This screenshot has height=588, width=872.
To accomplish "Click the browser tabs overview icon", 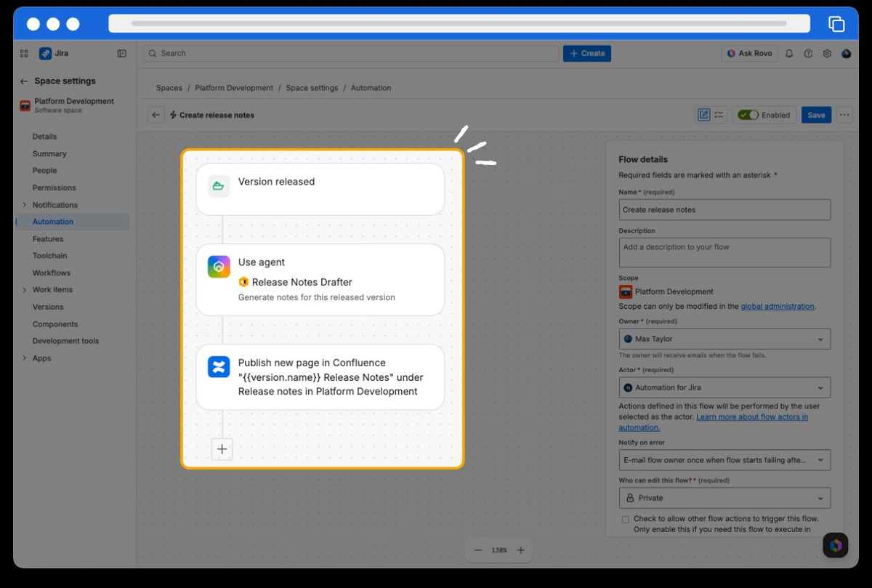I will 836,24.
